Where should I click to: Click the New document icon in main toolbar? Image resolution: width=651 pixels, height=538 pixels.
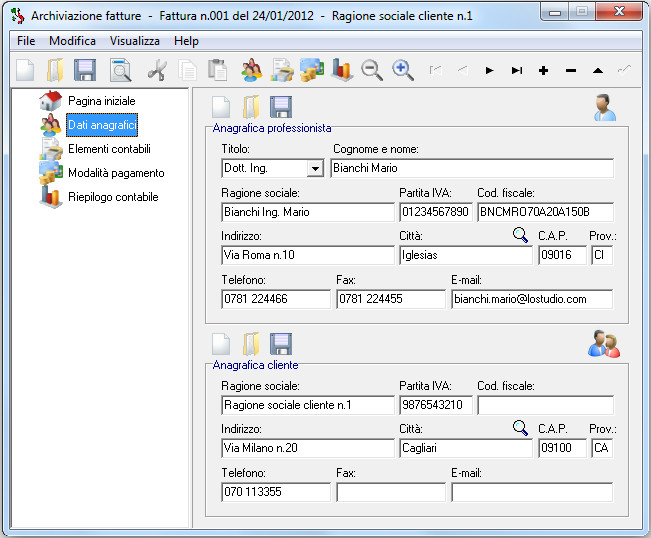pyautogui.click(x=25, y=70)
